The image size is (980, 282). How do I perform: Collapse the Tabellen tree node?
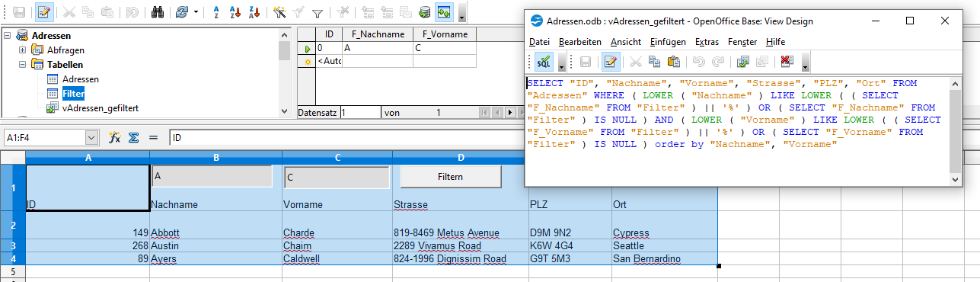22,65
